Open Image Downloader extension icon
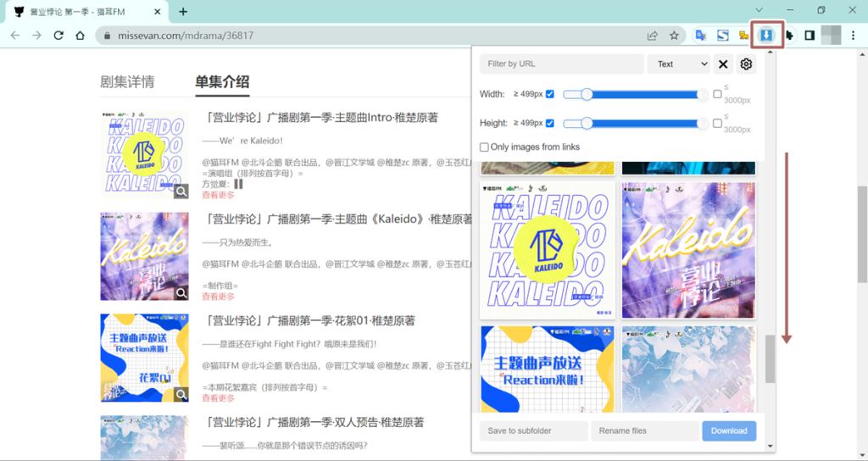Screen dimensions: 868x461 [x=766, y=36]
